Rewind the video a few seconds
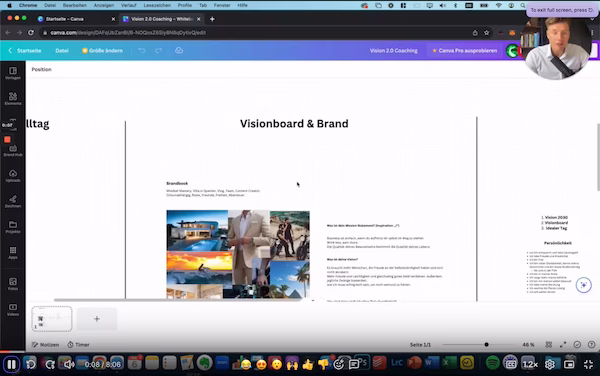The image size is (600, 376). click(30, 364)
